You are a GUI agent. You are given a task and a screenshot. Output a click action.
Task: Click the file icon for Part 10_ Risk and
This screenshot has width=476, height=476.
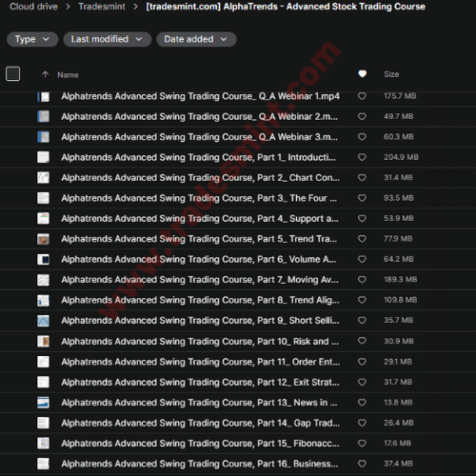click(43, 341)
